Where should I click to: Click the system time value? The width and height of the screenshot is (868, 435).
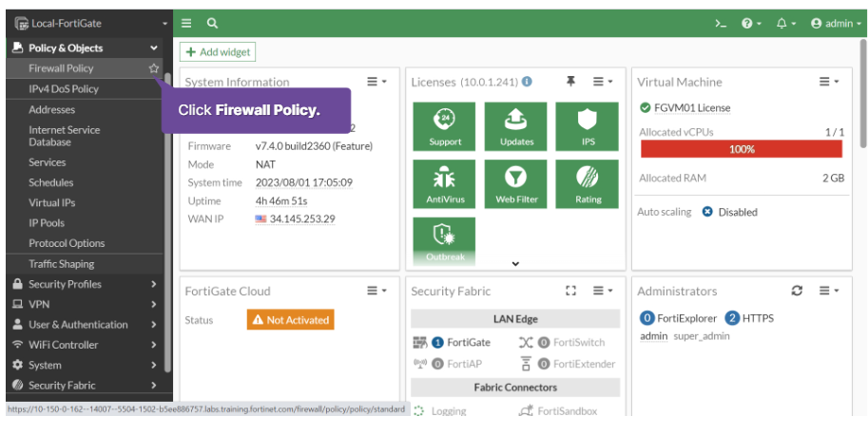pyautogui.click(x=304, y=182)
